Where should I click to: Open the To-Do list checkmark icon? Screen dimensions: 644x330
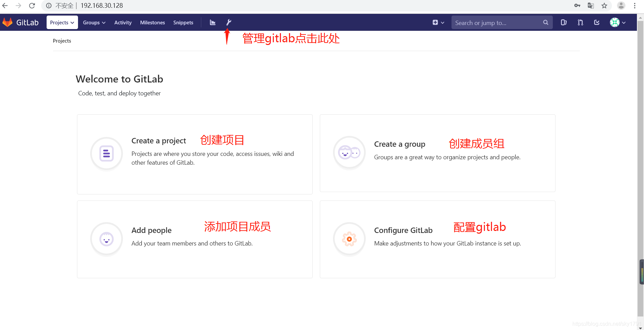(597, 22)
